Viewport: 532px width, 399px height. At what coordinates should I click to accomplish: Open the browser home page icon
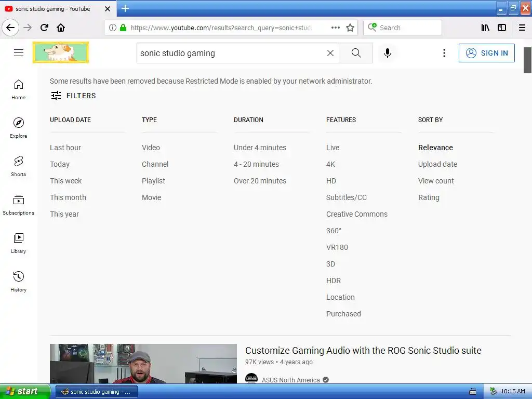tap(61, 28)
